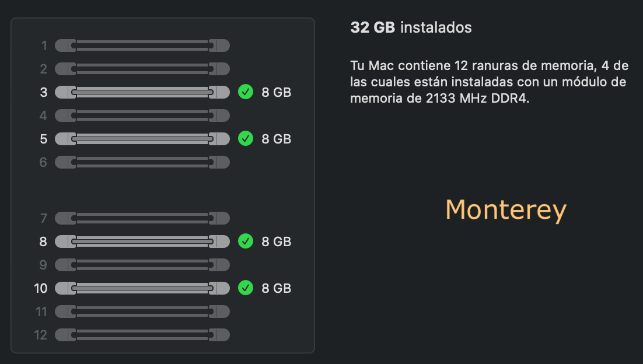Click the '32 GB instalados' heading
This screenshot has height=364, width=643.
tap(411, 27)
